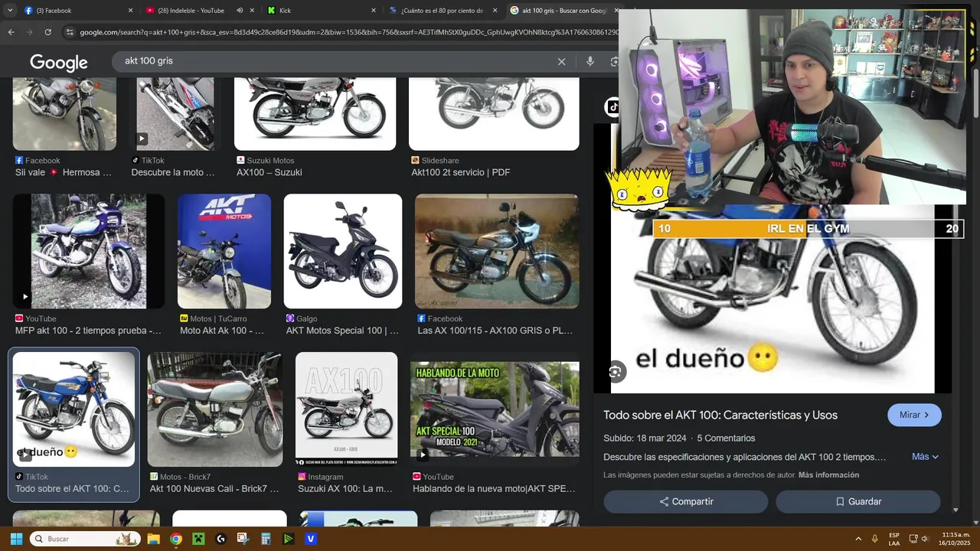Open the blue V taskbar app

311,539
